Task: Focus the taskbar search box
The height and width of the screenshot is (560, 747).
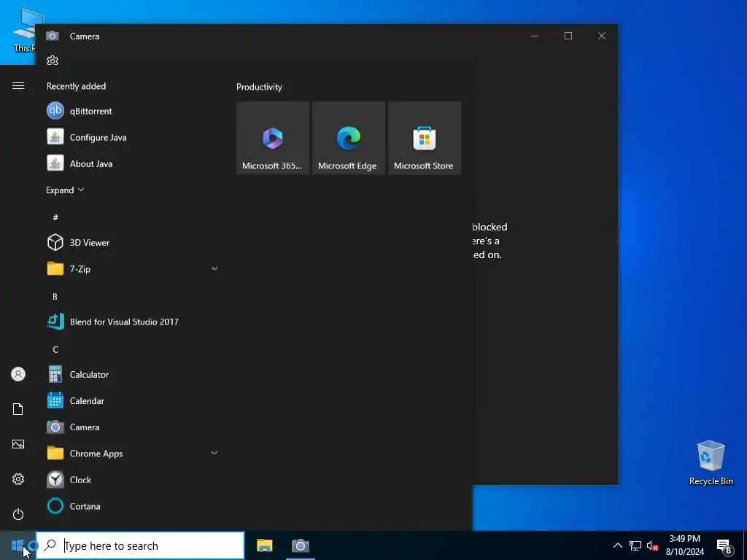Action: tap(141, 545)
